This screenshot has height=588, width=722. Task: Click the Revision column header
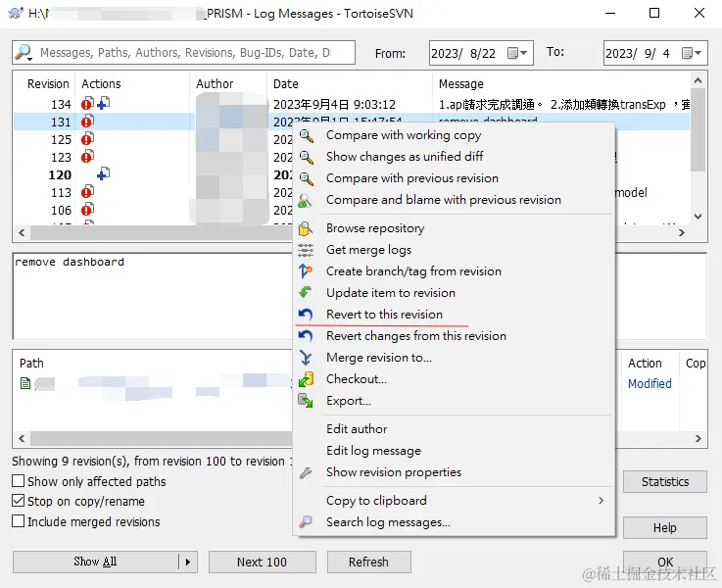[x=48, y=84]
